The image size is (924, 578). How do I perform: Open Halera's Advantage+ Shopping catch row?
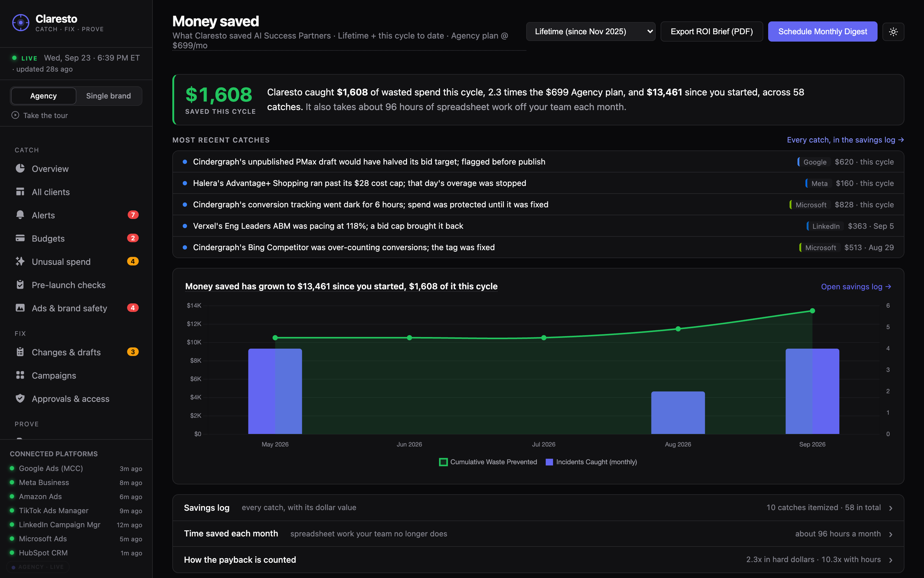click(538, 183)
